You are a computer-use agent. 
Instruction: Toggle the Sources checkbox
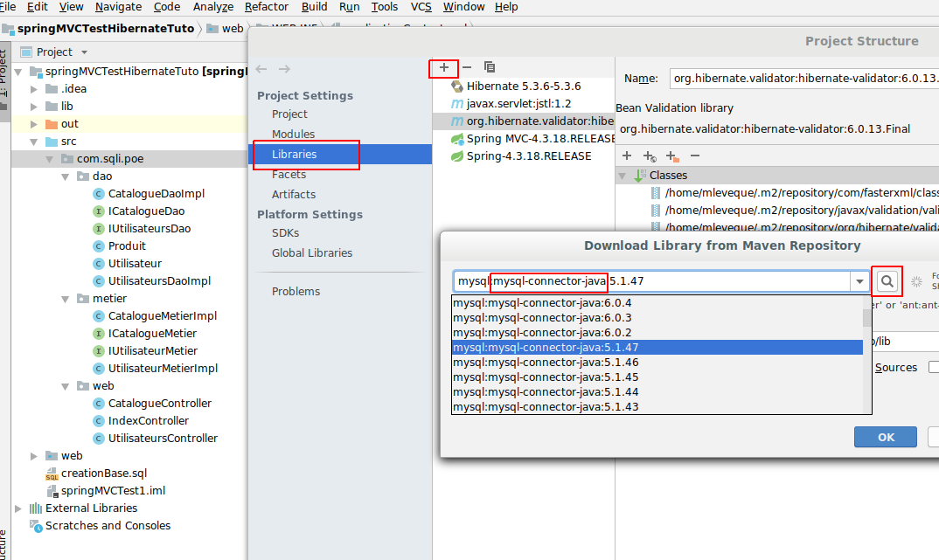pyautogui.click(x=935, y=368)
